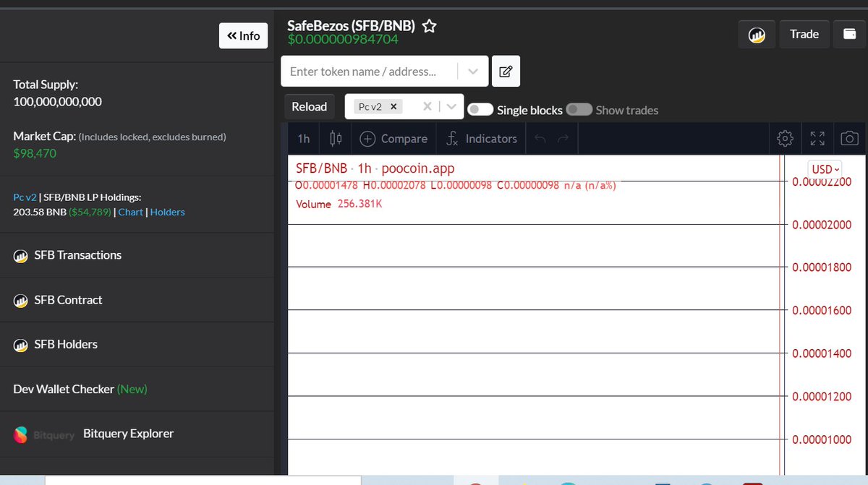
Task: Enable the Show trades switch
Action: (x=579, y=109)
